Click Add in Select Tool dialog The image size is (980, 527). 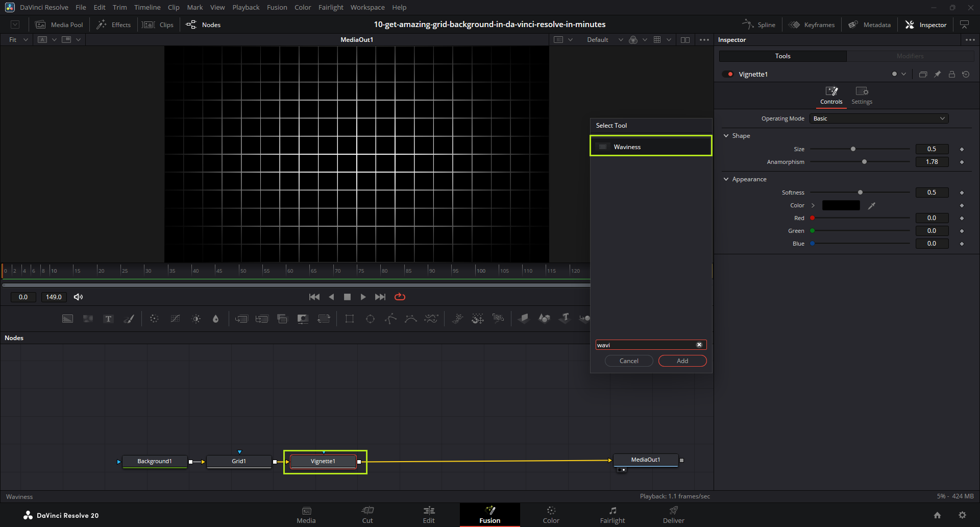tap(682, 361)
